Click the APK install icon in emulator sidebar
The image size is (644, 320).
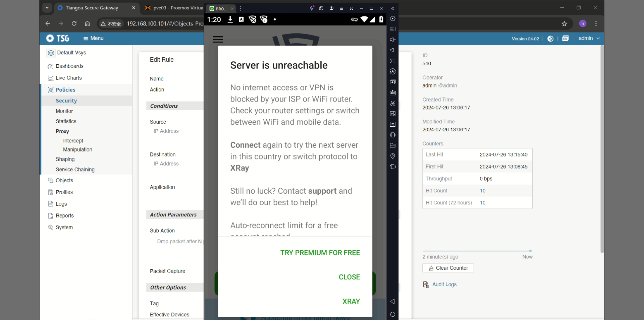(392, 93)
